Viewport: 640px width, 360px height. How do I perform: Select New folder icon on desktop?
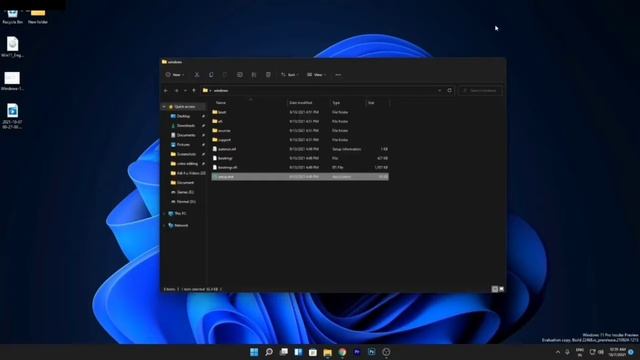pyautogui.click(x=38, y=16)
